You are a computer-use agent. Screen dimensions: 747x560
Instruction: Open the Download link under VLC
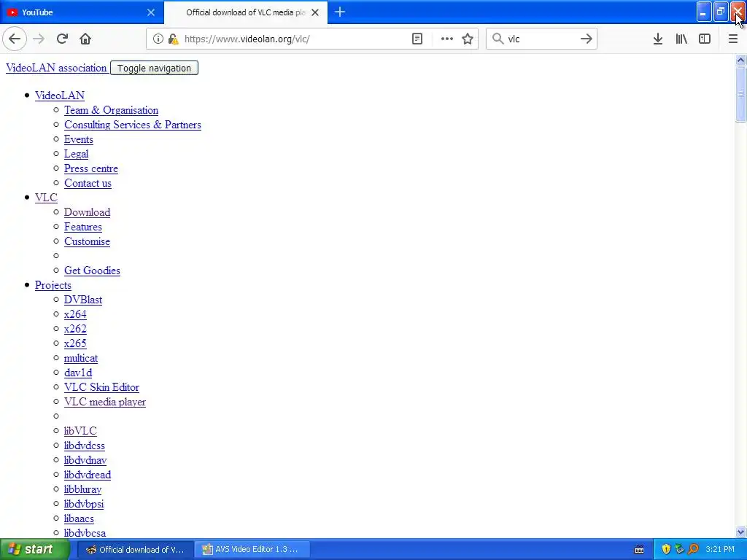pos(88,212)
